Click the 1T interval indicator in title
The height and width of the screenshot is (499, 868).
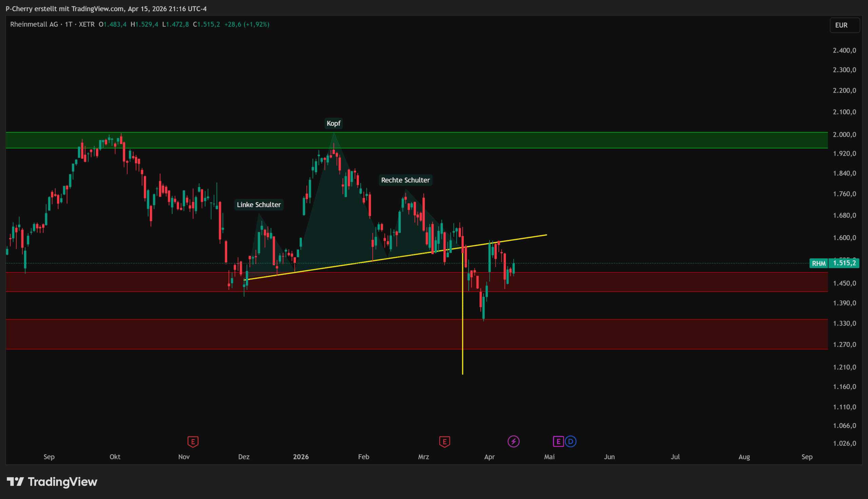[68, 24]
